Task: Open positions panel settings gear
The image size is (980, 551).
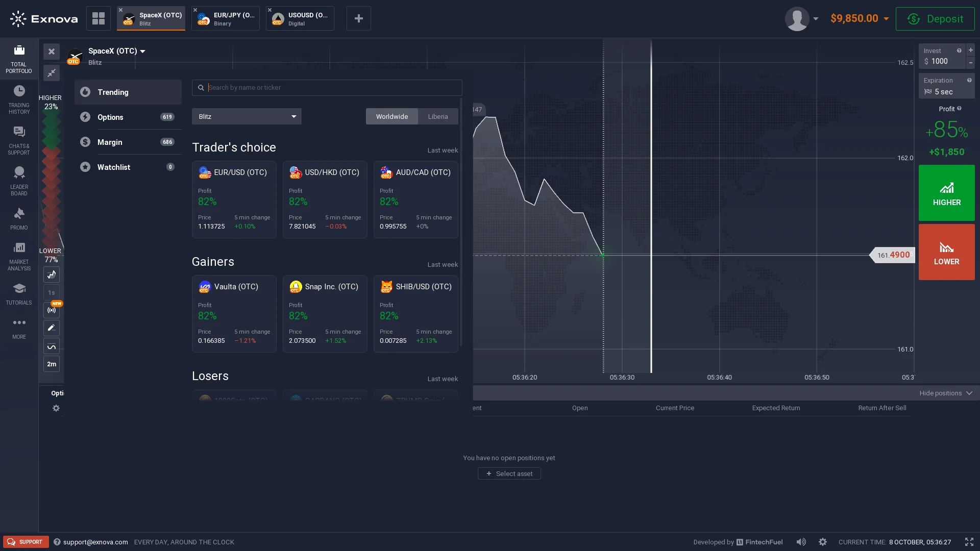Action: [x=56, y=408]
